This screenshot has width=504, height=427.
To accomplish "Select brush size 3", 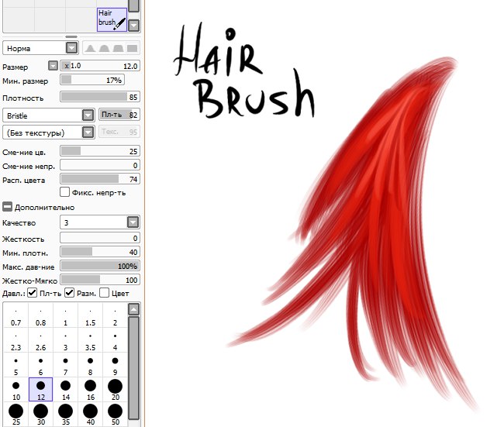I will [x=66, y=340].
